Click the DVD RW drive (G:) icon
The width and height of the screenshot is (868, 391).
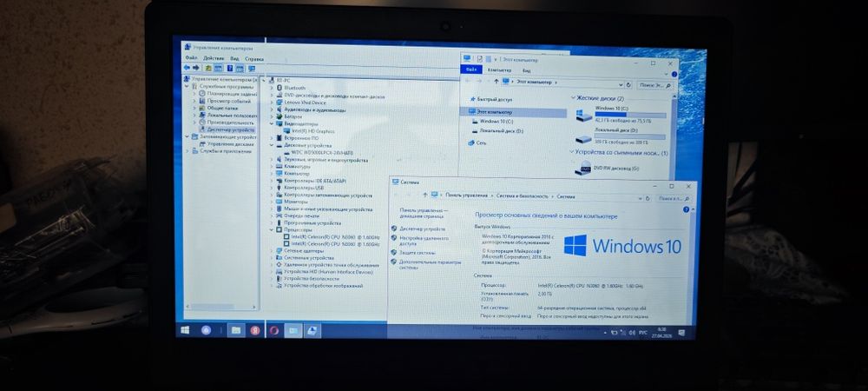point(583,168)
